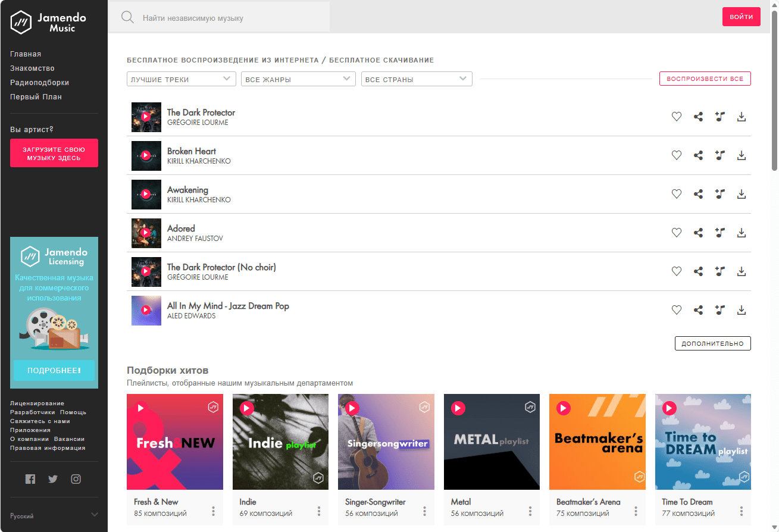Open the Разработчики footer link
Viewport: 779px width, 532px height.
(x=33, y=412)
